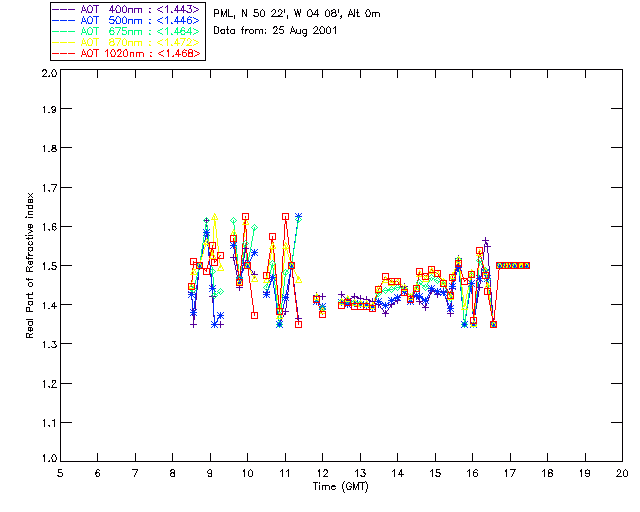Image resolution: width=640 pixels, height=512 pixels.
Task: Click the 20 tick label on time axis
Action: pyautogui.click(x=621, y=472)
